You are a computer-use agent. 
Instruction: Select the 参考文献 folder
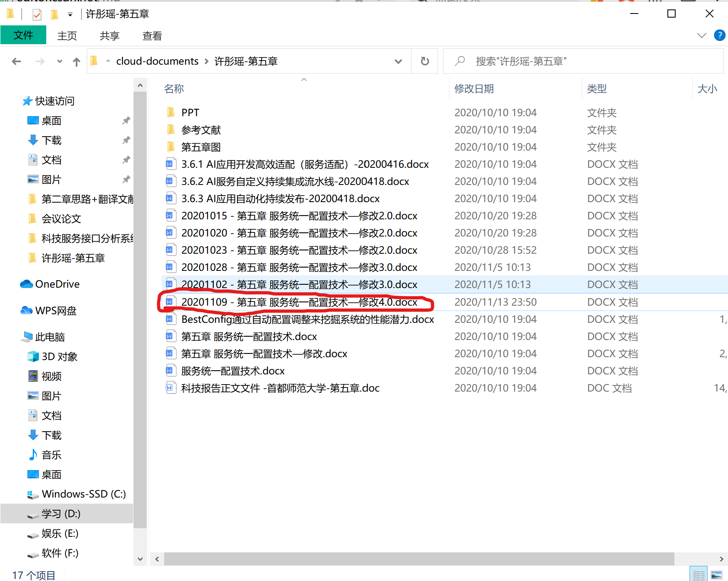(201, 130)
